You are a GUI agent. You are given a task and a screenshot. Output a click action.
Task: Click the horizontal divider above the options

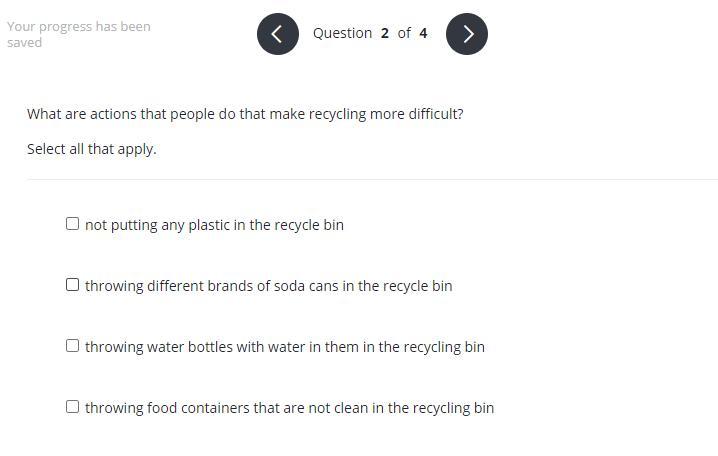point(372,180)
